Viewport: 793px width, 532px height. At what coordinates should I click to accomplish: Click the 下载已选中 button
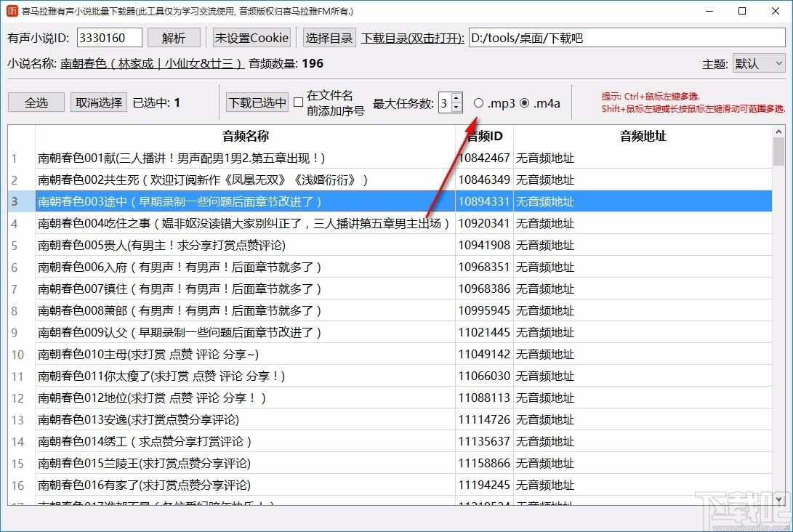(x=257, y=102)
